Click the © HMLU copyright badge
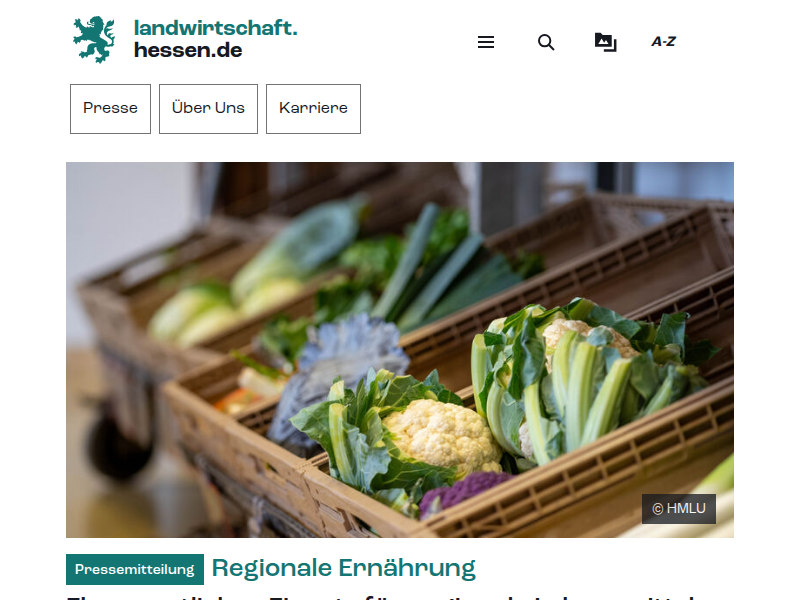 tap(679, 509)
